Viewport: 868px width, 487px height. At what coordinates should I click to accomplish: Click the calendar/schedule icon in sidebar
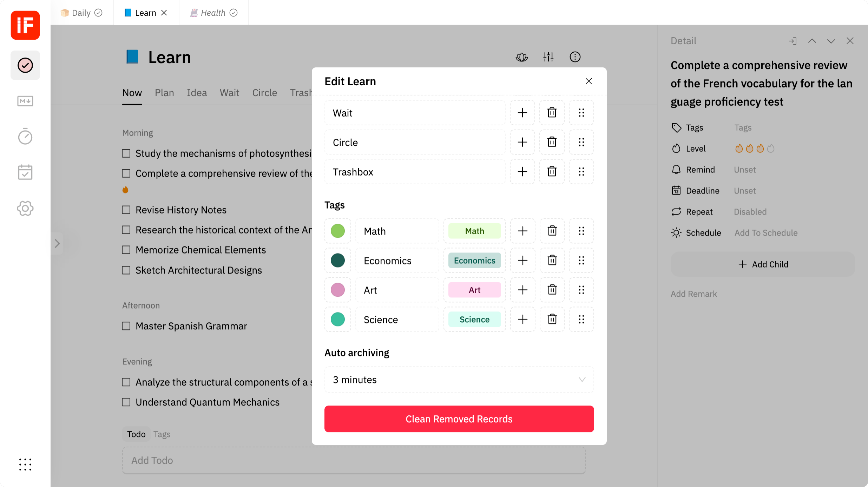pos(25,172)
